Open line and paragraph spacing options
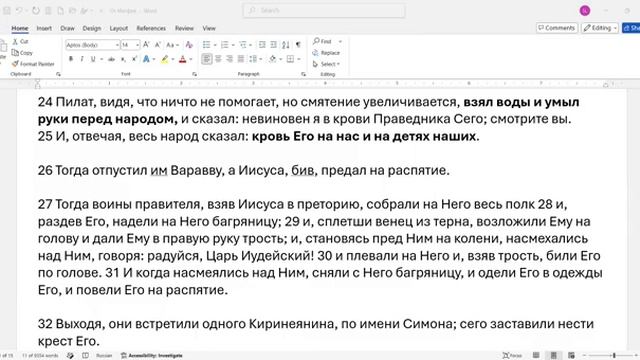Screen dimensions: 640x360 coord(253,59)
